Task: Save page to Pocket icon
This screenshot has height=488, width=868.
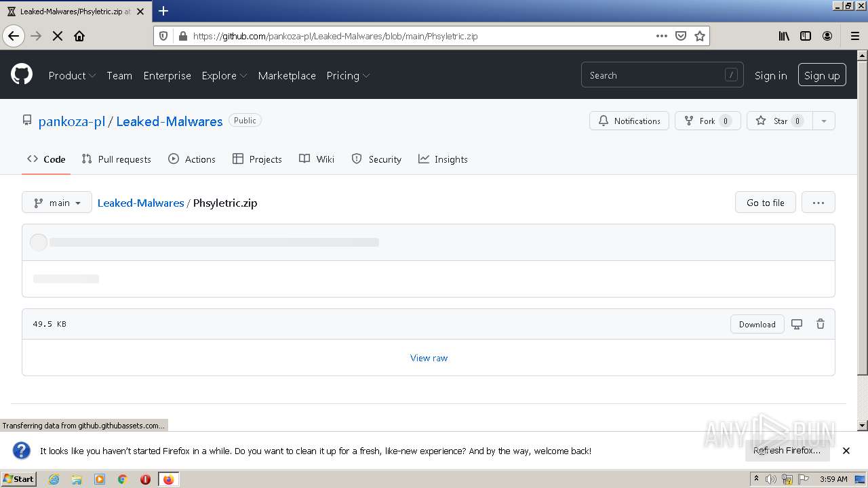Action: pos(681,36)
